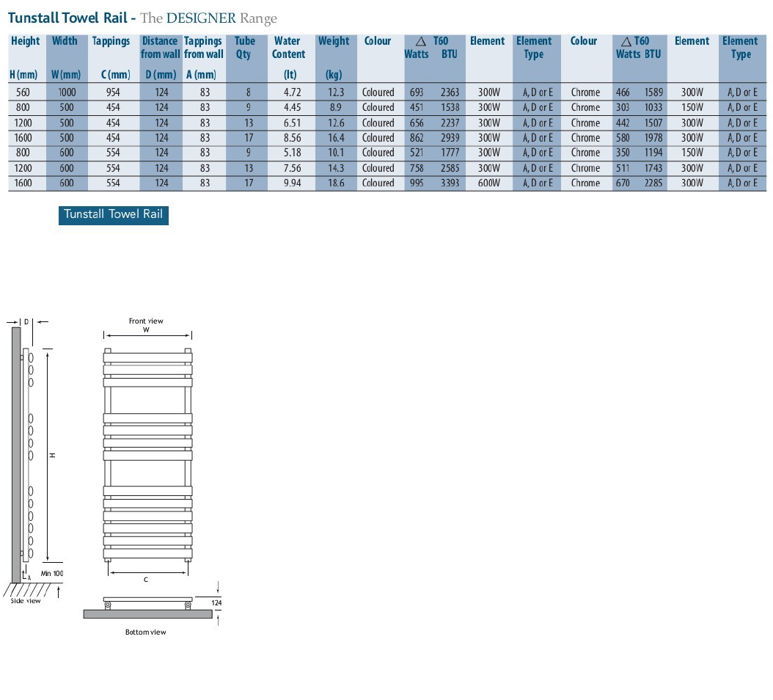The height and width of the screenshot is (700, 773).
Task: Select the weight value "18.6"
Action: (336, 183)
